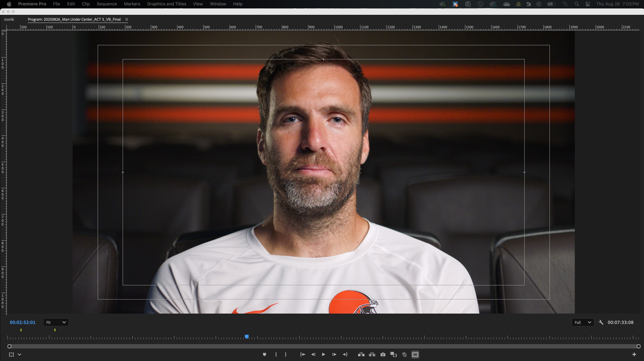Screen dimensions: 644x361
Task: Click the Add Marker button
Action: [x=264, y=355]
